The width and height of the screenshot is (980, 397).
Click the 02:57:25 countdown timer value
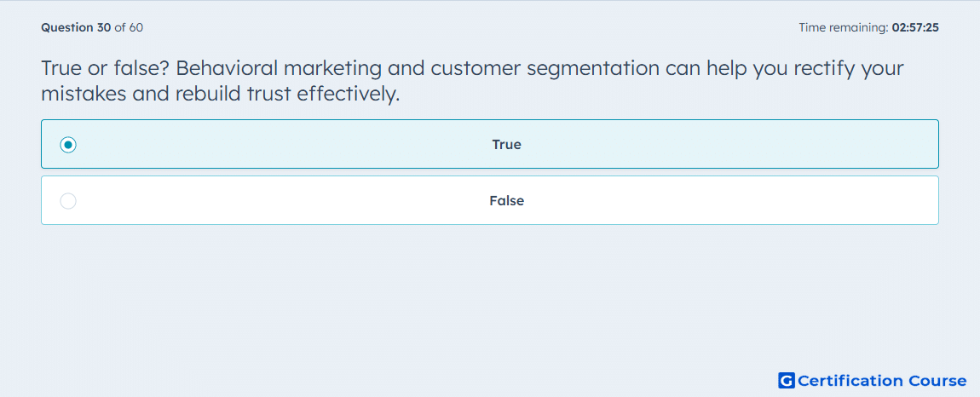(x=915, y=27)
